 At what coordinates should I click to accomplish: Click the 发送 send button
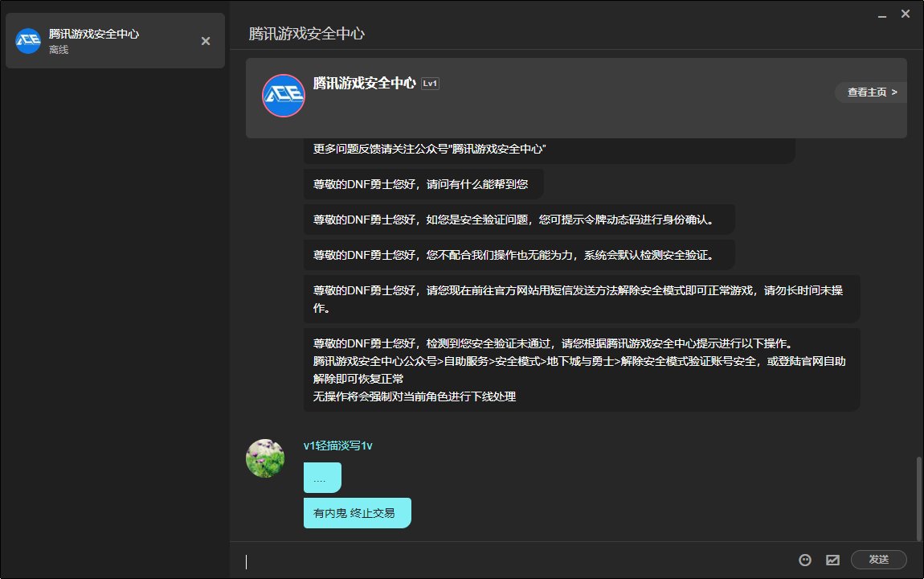(x=879, y=560)
